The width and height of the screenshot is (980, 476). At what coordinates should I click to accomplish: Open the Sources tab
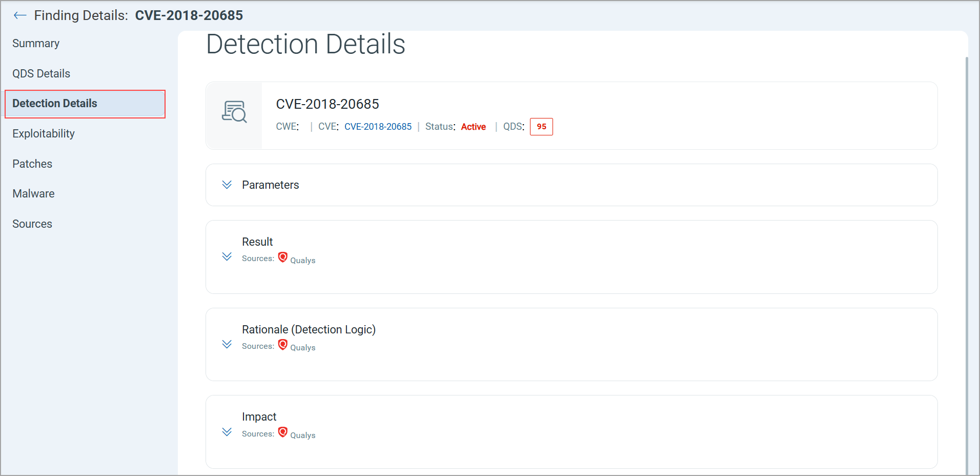tap(32, 224)
